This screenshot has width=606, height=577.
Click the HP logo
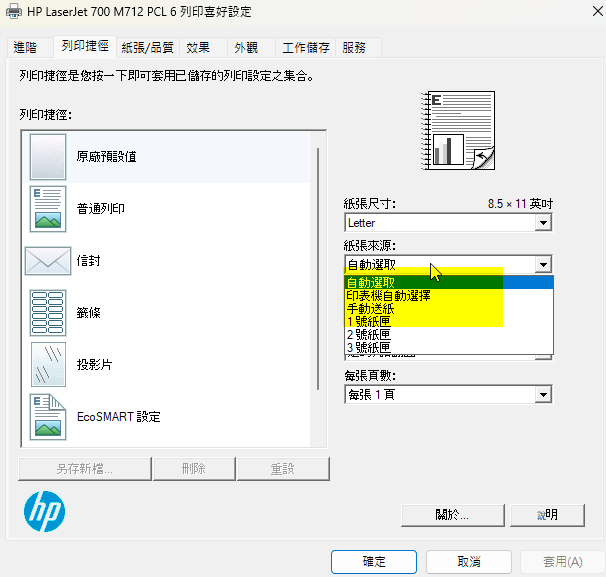(x=44, y=512)
